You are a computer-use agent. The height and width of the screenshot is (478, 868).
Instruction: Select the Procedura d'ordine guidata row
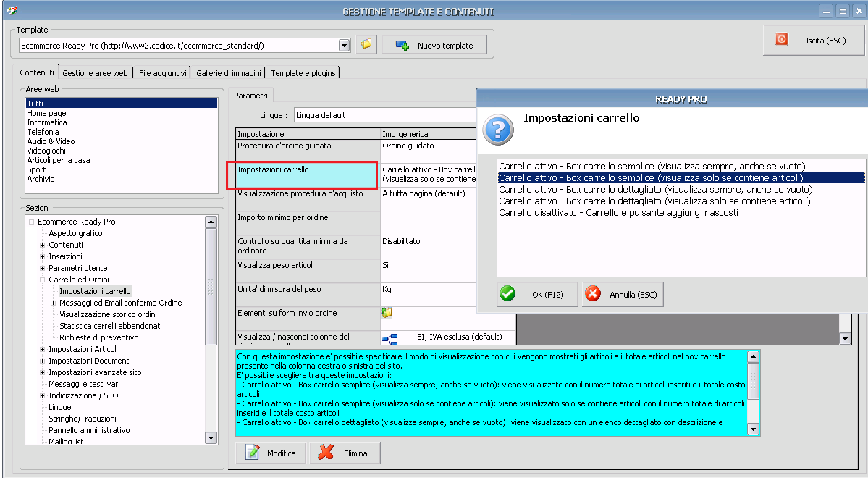coord(356,151)
